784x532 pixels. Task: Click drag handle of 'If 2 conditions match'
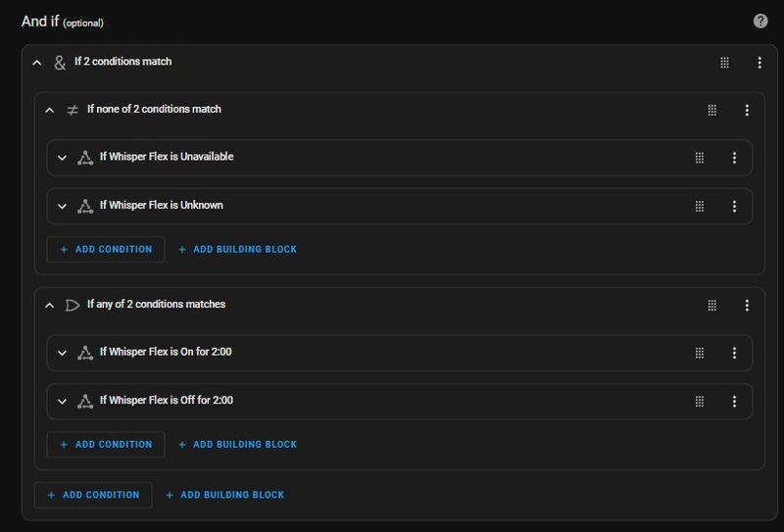coord(725,62)
